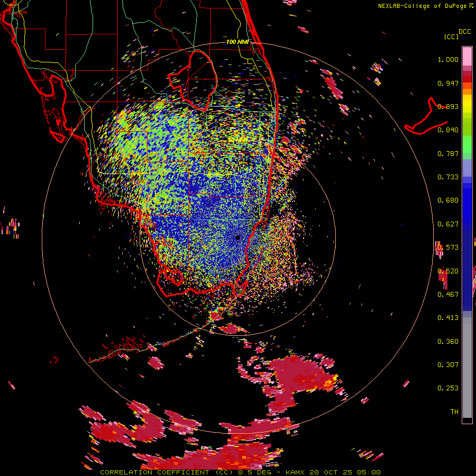Click the black KAMX radar site dot
The image size is (476, 476).
[237, 237]
